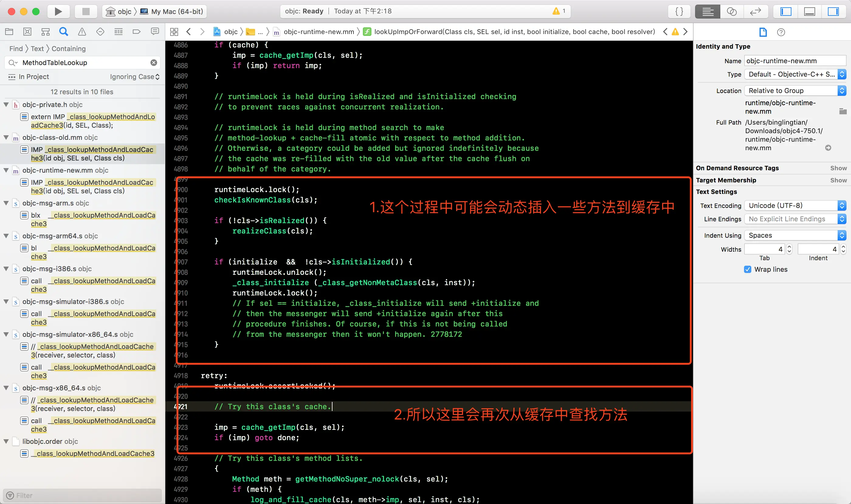
Task: Collapse the objc-private.h search result group
Action: pos(6,105)
